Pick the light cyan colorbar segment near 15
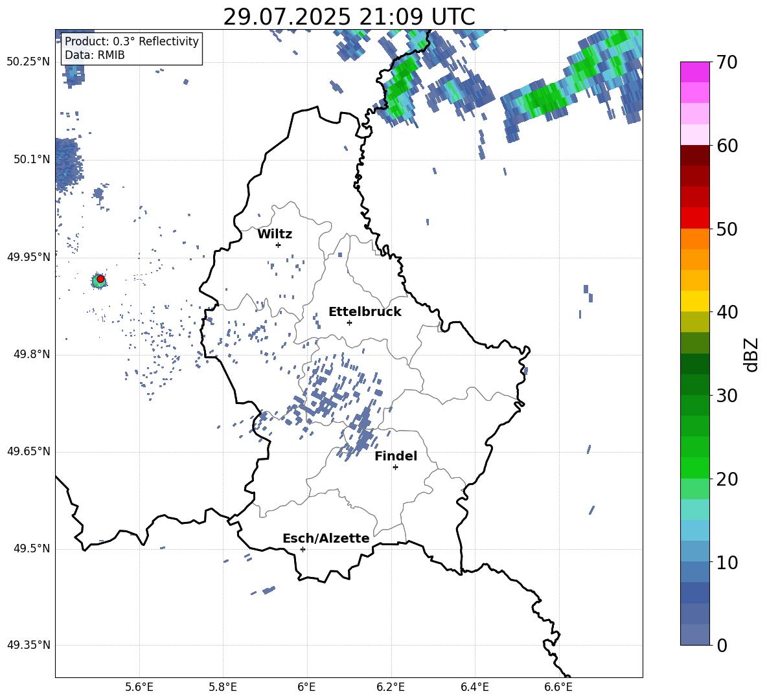The width and height of the screenshot is (767, 700). coord(694,510)
